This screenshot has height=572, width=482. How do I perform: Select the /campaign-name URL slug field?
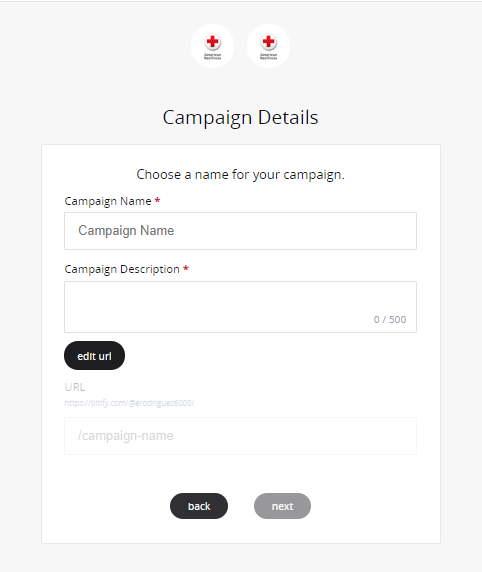click(240, 436)
